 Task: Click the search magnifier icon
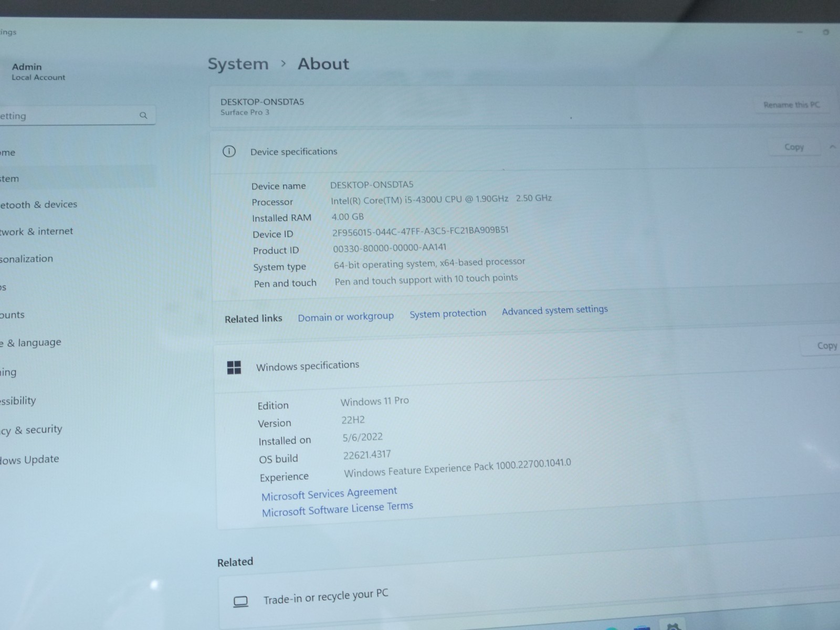[x=143, y=115]
